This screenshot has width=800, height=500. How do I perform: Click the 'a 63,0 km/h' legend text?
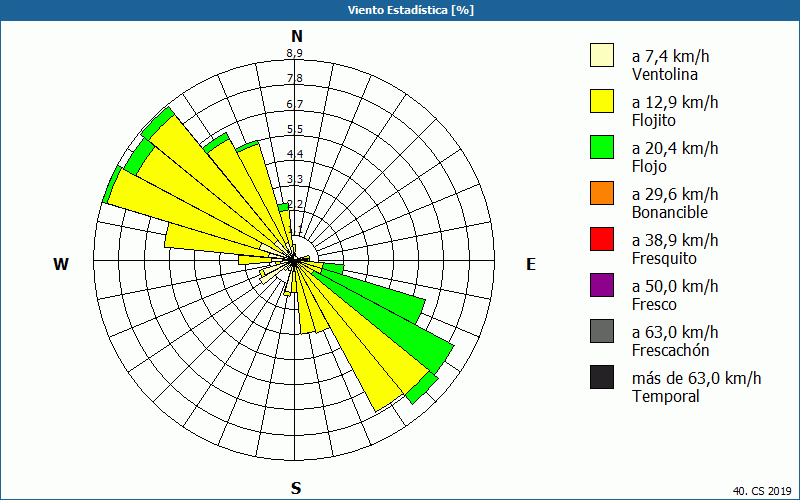pos(675,332)
